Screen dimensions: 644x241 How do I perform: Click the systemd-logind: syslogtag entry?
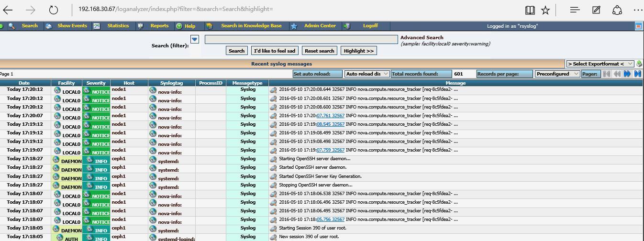176,239
